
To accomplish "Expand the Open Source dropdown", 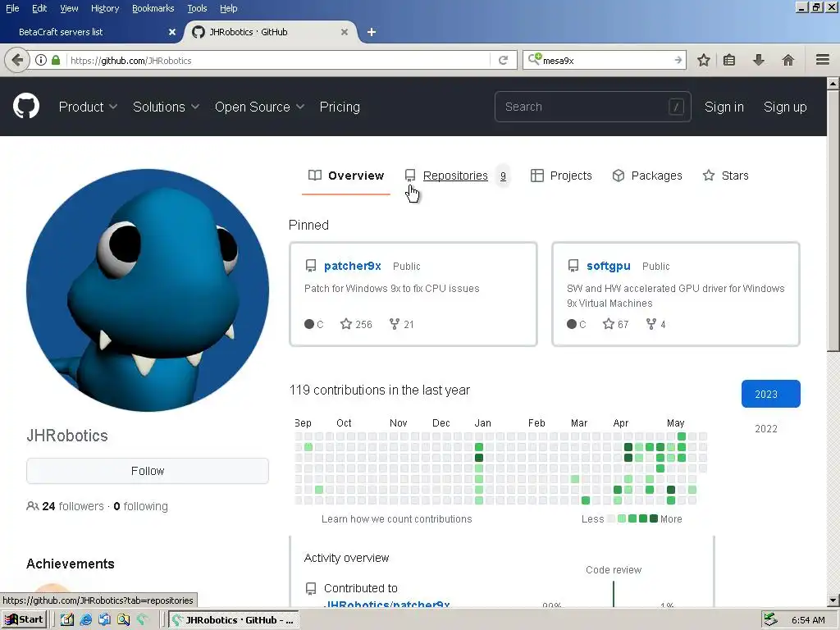I will click(260, 107).
